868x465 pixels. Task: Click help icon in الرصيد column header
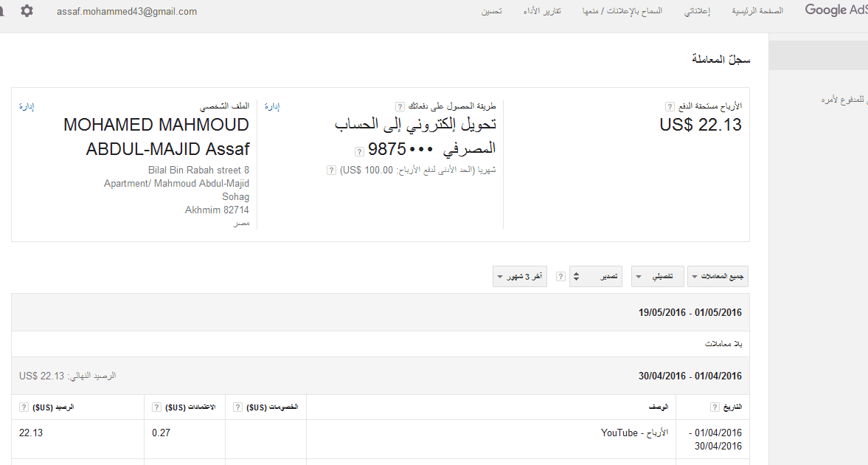[24, 407]
